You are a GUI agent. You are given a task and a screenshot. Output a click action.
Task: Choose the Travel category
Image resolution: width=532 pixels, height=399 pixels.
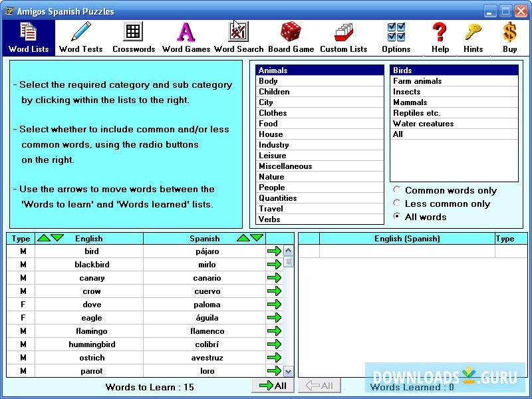click(x=319, y=209)
